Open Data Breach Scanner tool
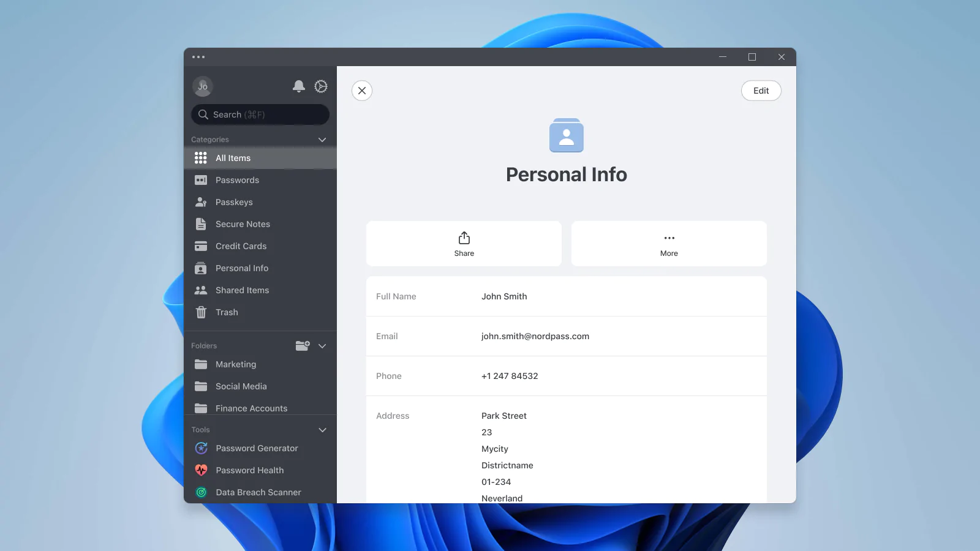This screenshot has height=551, width=980. 260,492
